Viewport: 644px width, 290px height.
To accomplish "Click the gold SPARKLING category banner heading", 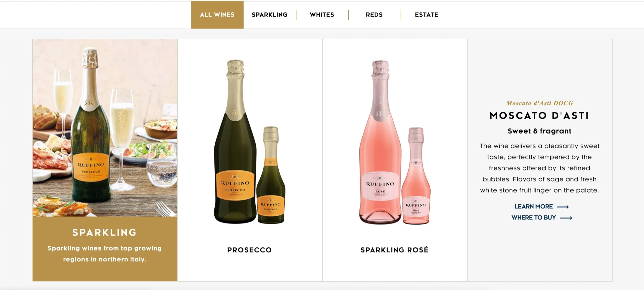I will [x=104, y=232].
